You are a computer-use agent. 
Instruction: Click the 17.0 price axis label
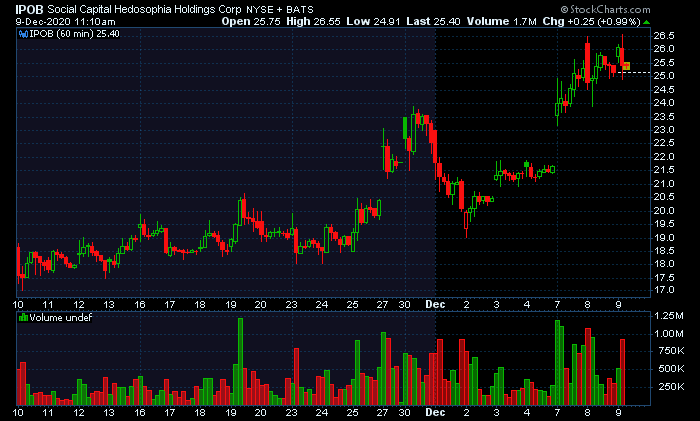tap(664, 290)
